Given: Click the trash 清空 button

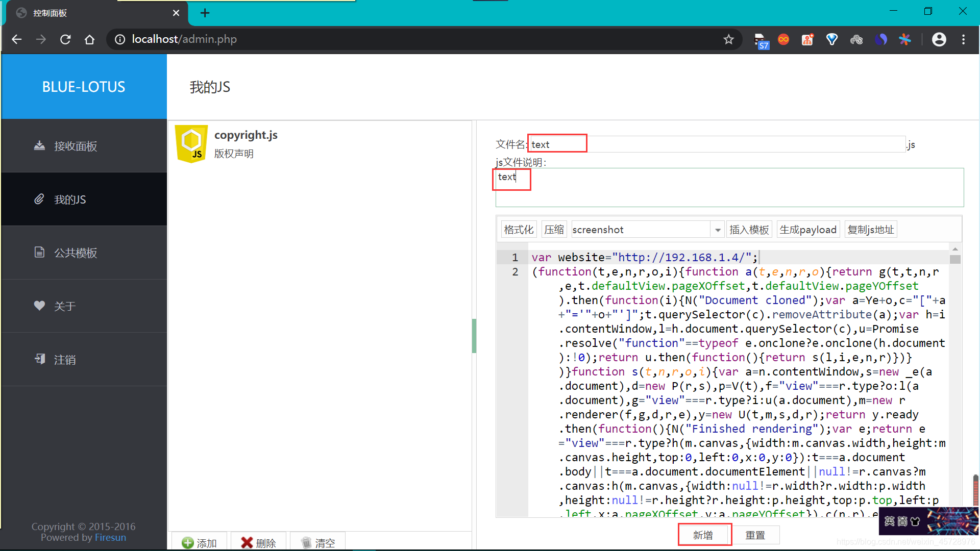Looking at the screenshot, I should pyautogui.click(x=318, y=542).
